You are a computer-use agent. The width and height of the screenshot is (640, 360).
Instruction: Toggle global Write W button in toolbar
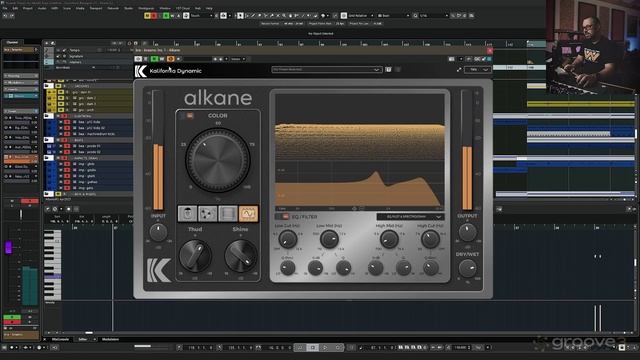172,16
